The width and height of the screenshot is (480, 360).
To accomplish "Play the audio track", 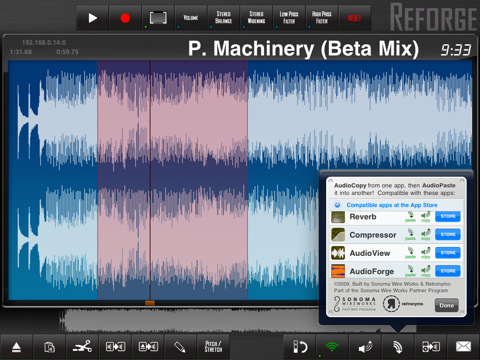I will pyautogui.click(x=93, y=18).
